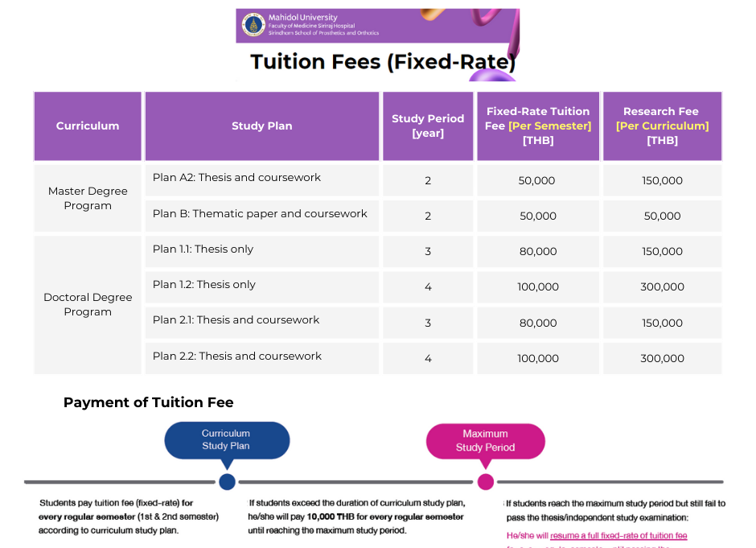Viewport: 756px width, 548px height.
Task: Click the pink dot on the timeline
Action: [x=485, y=482]
